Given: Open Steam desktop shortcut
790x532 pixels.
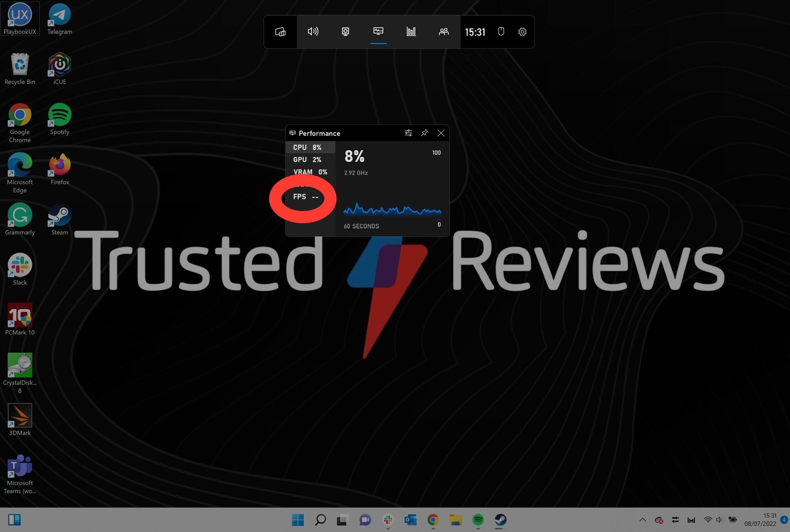Looking at the screenshot, I should click(60, 219).
